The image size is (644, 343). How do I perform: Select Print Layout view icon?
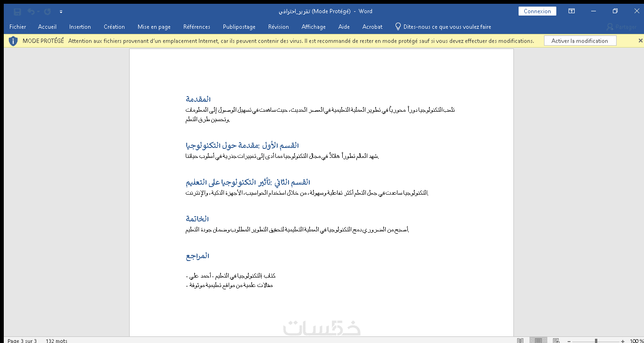[x=538, y=340]
